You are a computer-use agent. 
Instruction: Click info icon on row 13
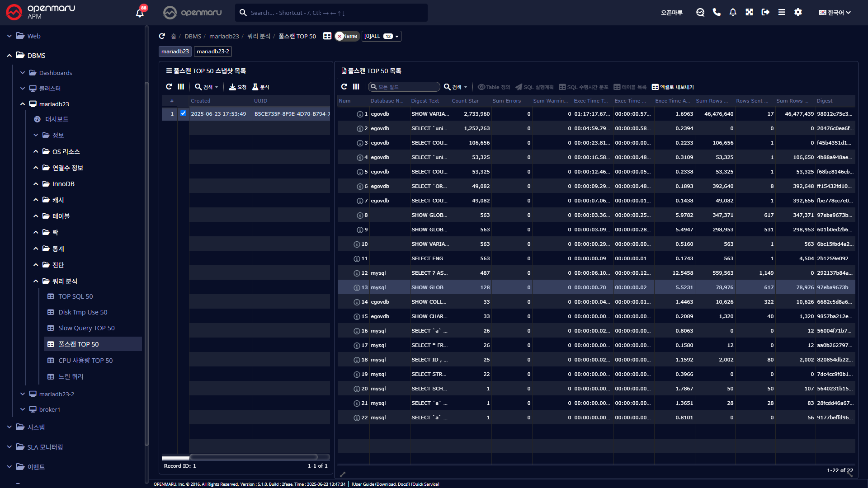pyautogui.click(x=357, y=287)
